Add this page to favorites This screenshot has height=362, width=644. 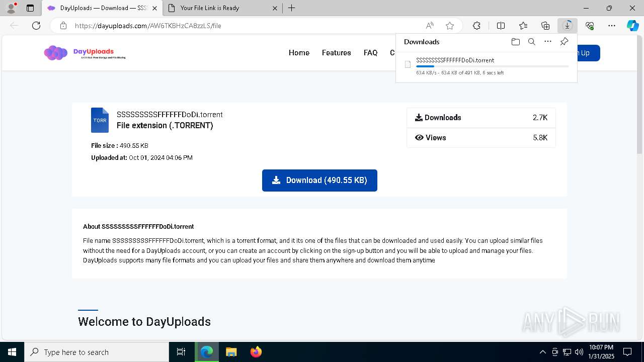(450, 26)
